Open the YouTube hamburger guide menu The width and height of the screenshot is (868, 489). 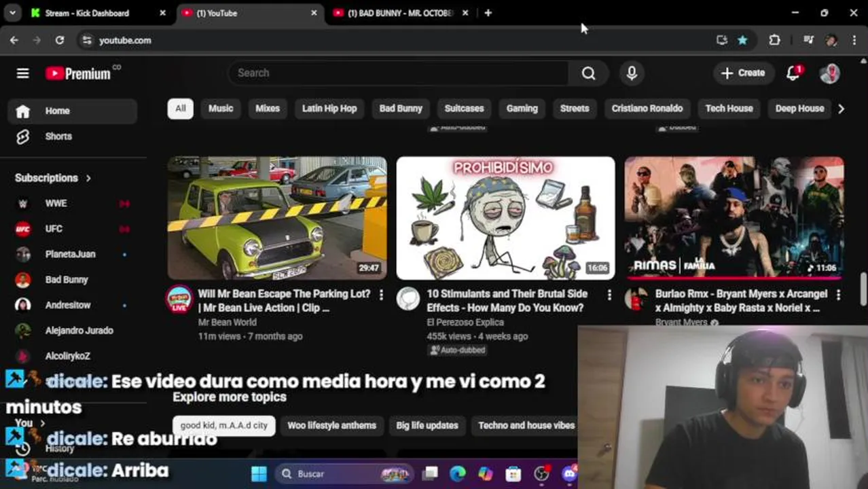coord(23,73)
